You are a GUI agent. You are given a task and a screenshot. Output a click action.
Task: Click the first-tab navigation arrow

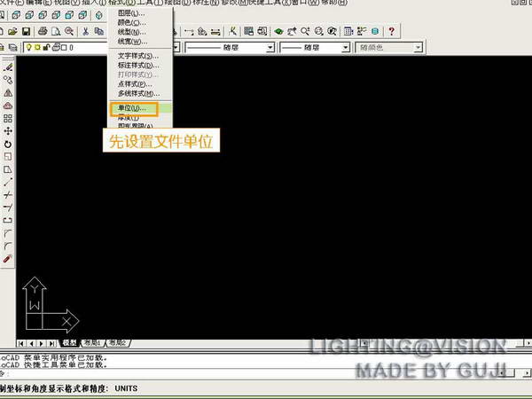coord(21,343)
